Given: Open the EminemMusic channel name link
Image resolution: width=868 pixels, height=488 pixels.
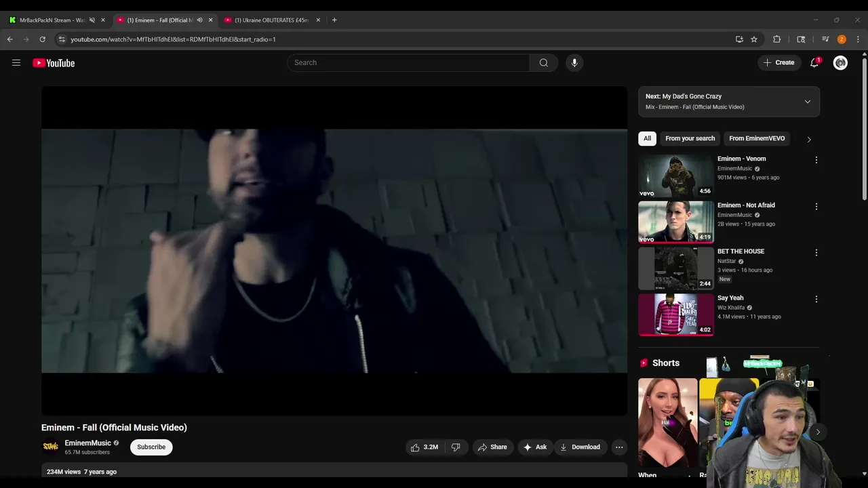Looking at the screenshot, I should (87, 443).
